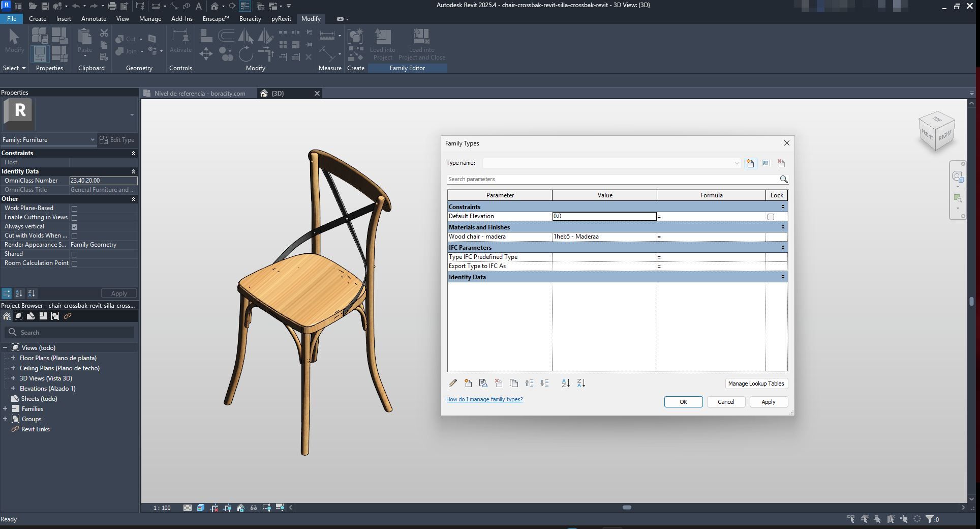
Task: Click the ViewCube in the 3D view
Action: [x=937, y=131]
